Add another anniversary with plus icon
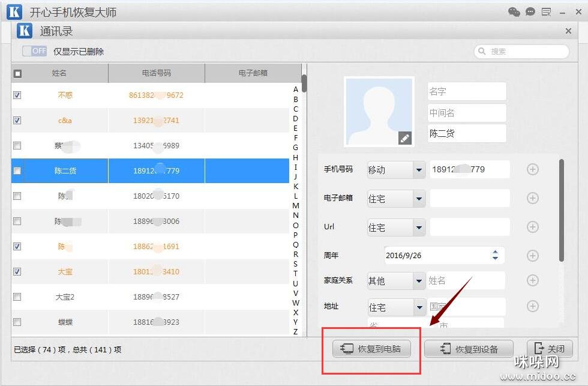 [x=533, y=256]
